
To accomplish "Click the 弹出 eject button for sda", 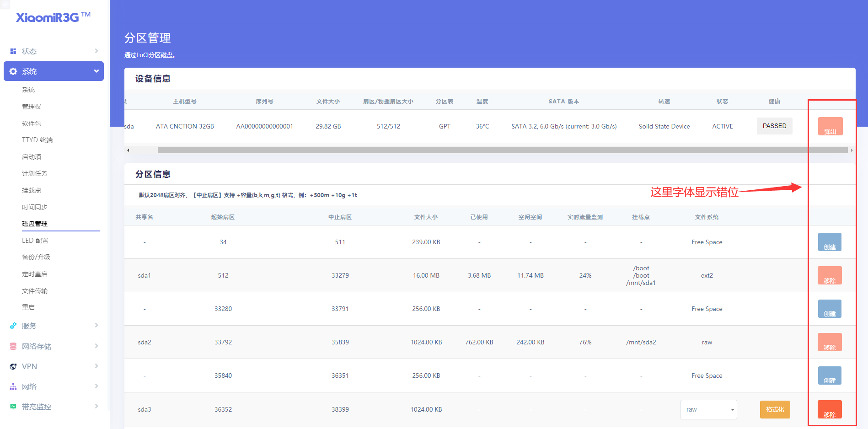I will (830, 126).
